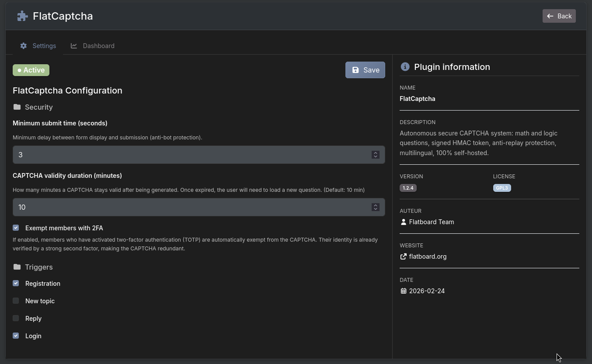Enable the New topic trigger checkbox
Screen dimensions: 592x364
tap(16, 301)
